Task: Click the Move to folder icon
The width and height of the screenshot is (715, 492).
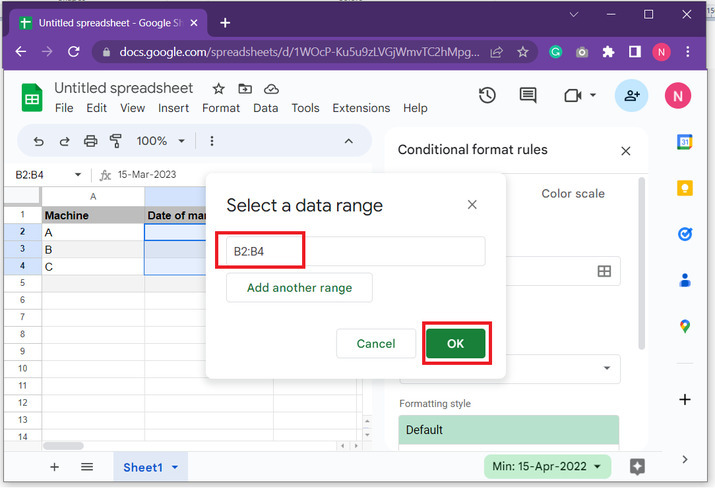Action: tap(245, 88)
